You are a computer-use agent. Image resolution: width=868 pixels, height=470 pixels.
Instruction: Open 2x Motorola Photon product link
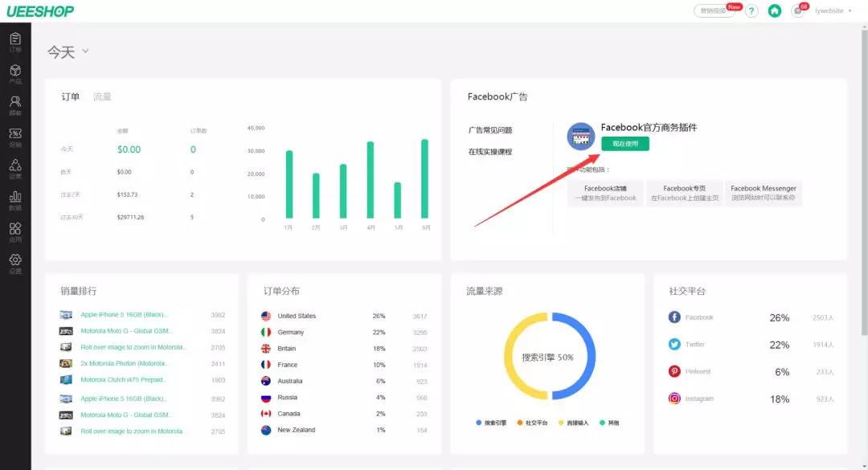pyautogui.click(x=124, y=364)
